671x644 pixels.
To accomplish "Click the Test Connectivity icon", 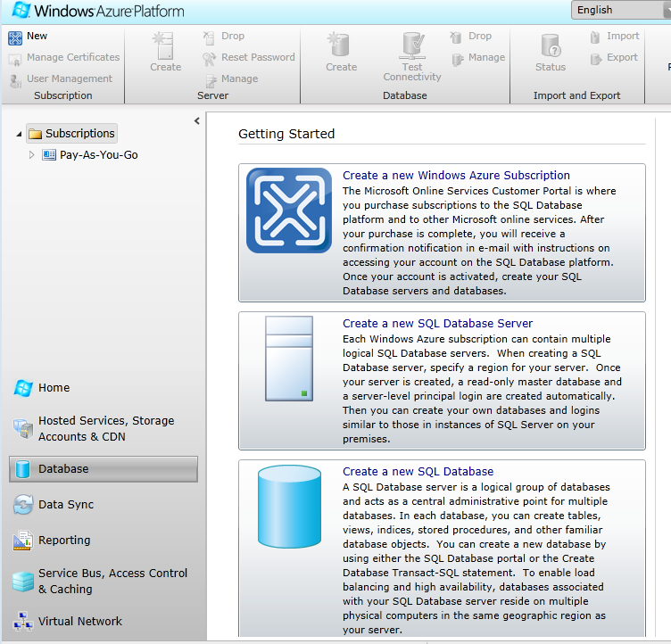I will (412, 45).
